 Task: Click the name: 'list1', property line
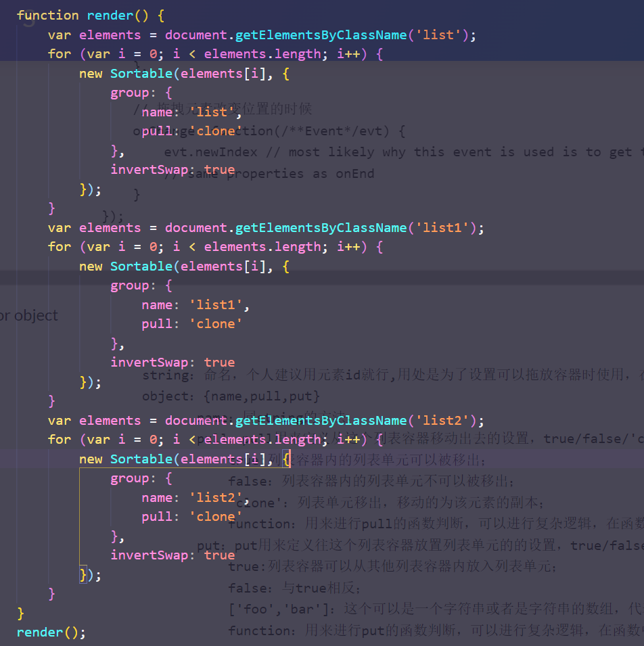(x=195, y=305)
